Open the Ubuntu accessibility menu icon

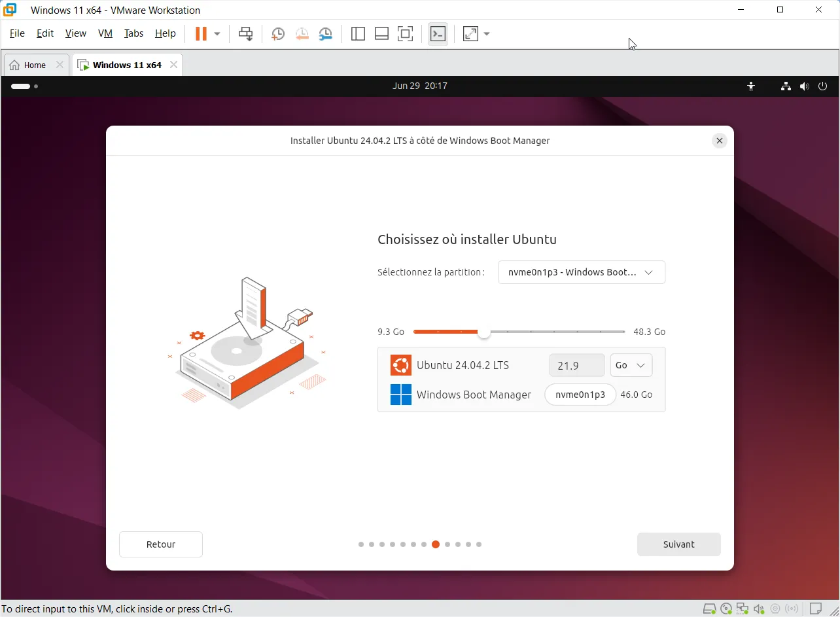coord(751,86)
